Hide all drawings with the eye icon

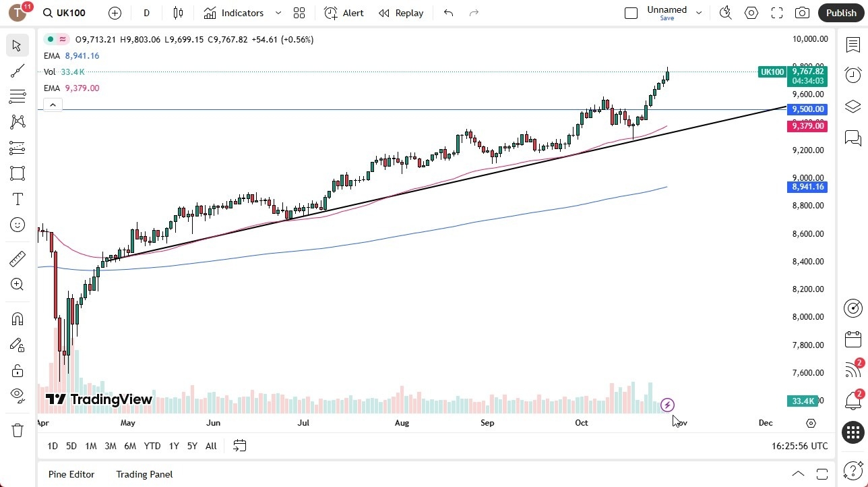[17, 395]
